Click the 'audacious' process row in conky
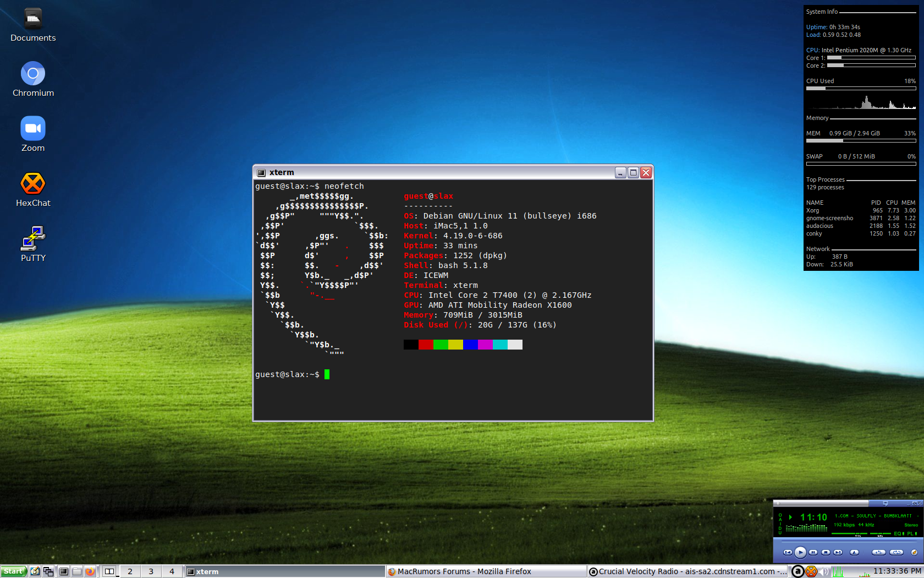Viewport: 924px width, 578px height. [x=861, y=226]
